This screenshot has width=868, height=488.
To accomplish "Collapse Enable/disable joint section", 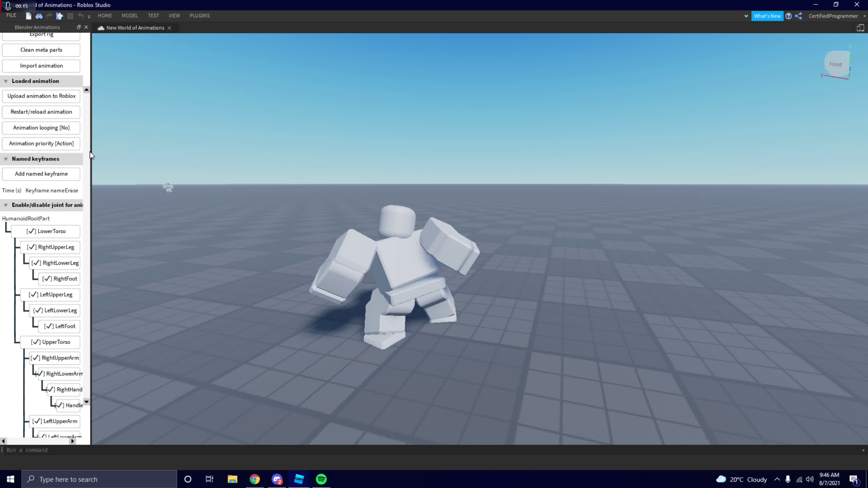I will click(x=6, y=205).
